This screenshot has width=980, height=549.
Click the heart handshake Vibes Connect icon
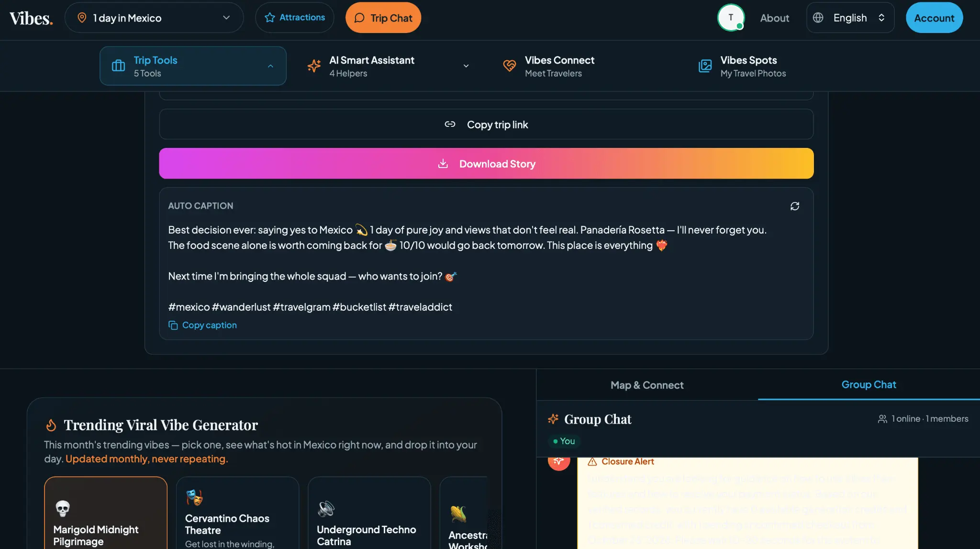pos(509,66)
